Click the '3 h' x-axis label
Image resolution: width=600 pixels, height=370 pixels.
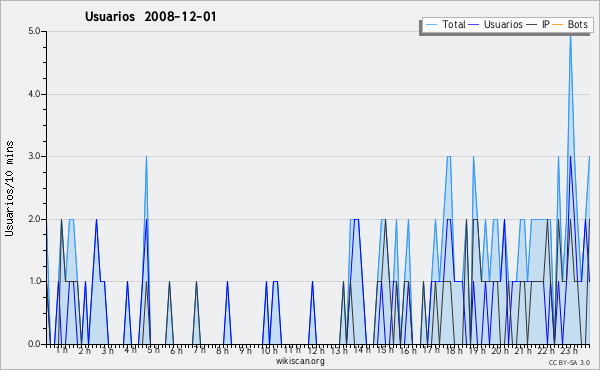pos(108,350)
